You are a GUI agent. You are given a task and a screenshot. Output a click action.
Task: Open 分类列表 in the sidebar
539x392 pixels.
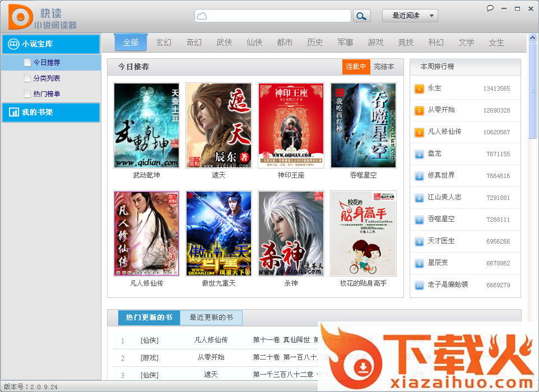coord(47,78)
